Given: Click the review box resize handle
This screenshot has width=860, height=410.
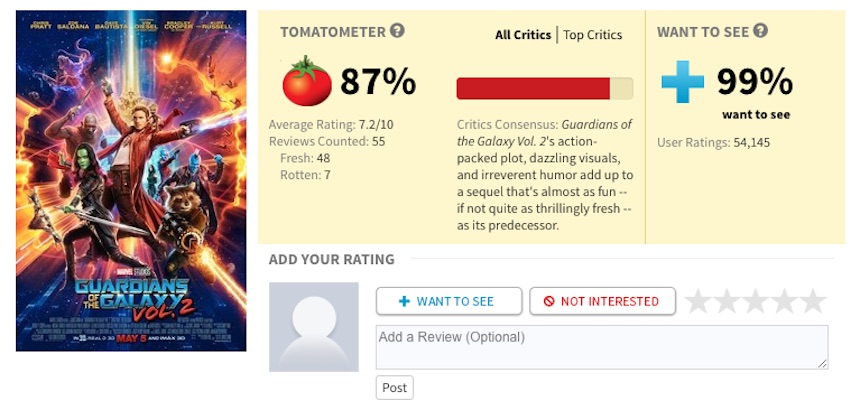Looking at the screenshot, I should tap(822, 363).
